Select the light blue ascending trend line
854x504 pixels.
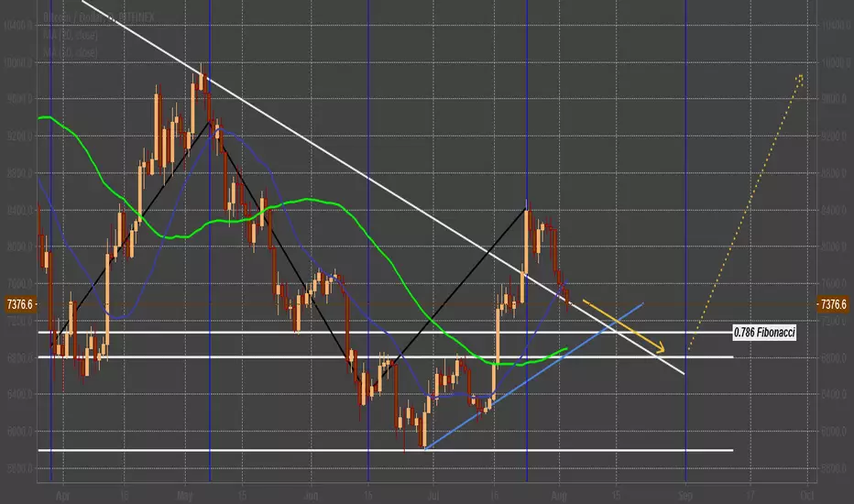tap(533, 376)
